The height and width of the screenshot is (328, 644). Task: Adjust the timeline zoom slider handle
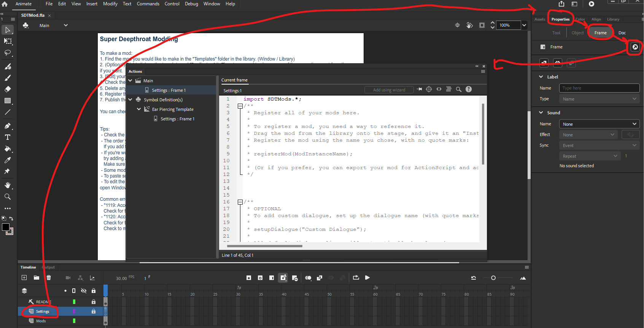tap(493, 278)
